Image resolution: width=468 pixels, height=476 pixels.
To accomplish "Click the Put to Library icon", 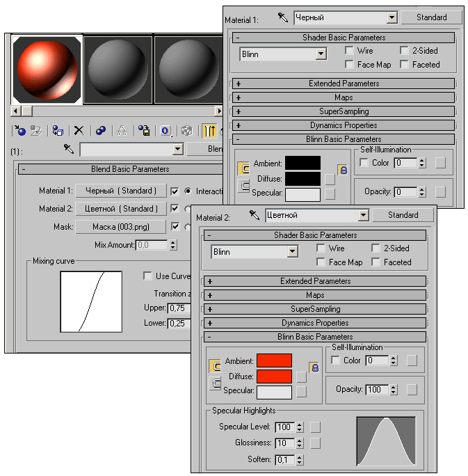I will click(144, 130).
